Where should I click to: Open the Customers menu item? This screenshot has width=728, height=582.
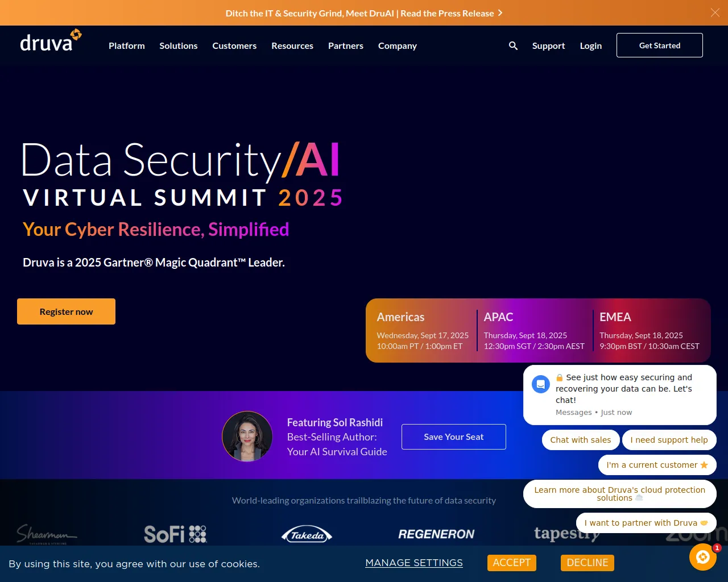click(x=234, y=45)
